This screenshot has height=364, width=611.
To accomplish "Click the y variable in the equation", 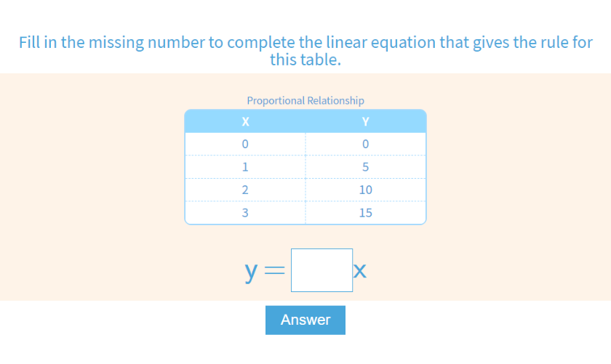I will click(252, 271).
